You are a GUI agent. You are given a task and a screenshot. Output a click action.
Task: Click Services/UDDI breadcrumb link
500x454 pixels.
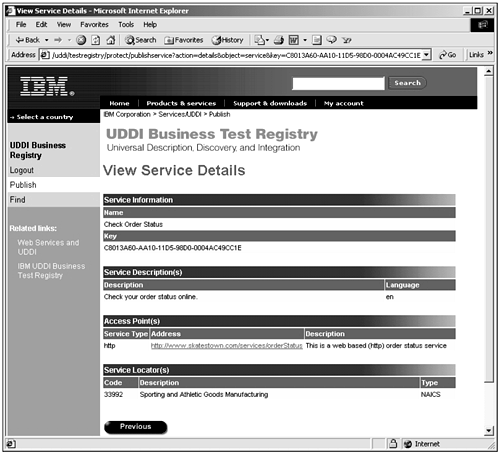(180, 114)
